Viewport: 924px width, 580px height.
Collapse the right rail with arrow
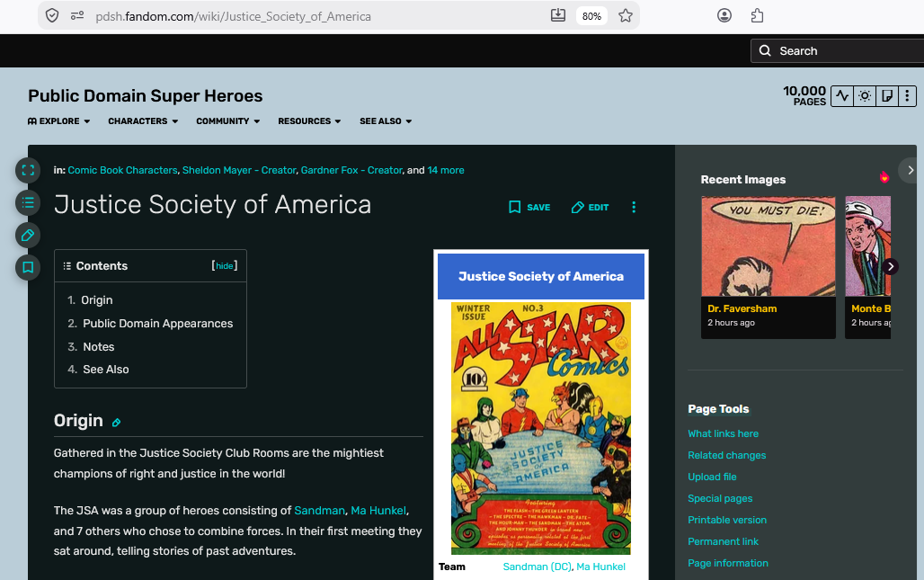coord(910,170)
